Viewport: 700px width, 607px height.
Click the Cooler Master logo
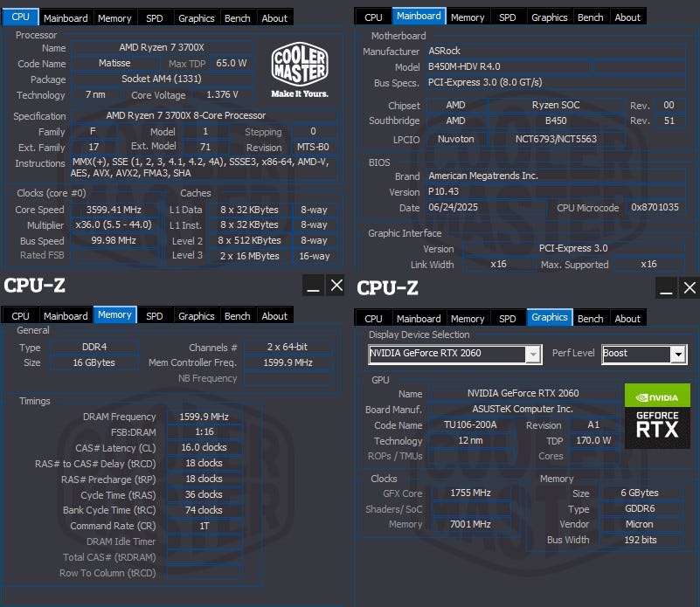300,70
